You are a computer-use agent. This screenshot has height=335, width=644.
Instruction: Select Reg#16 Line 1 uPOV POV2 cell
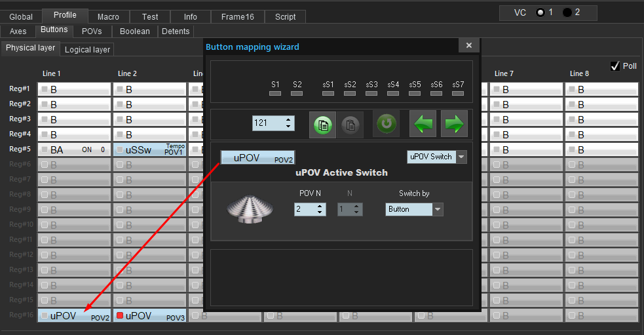click(74, 316)
